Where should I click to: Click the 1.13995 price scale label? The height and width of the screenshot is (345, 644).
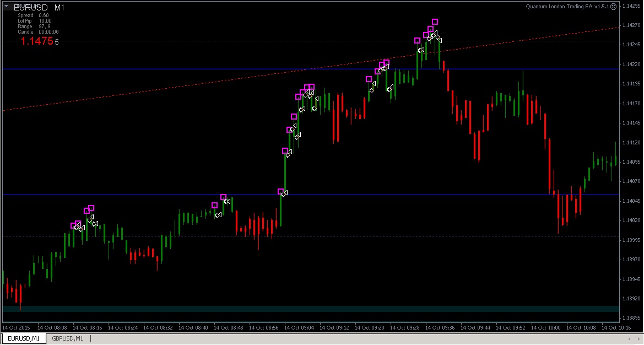tap(632, 240)
